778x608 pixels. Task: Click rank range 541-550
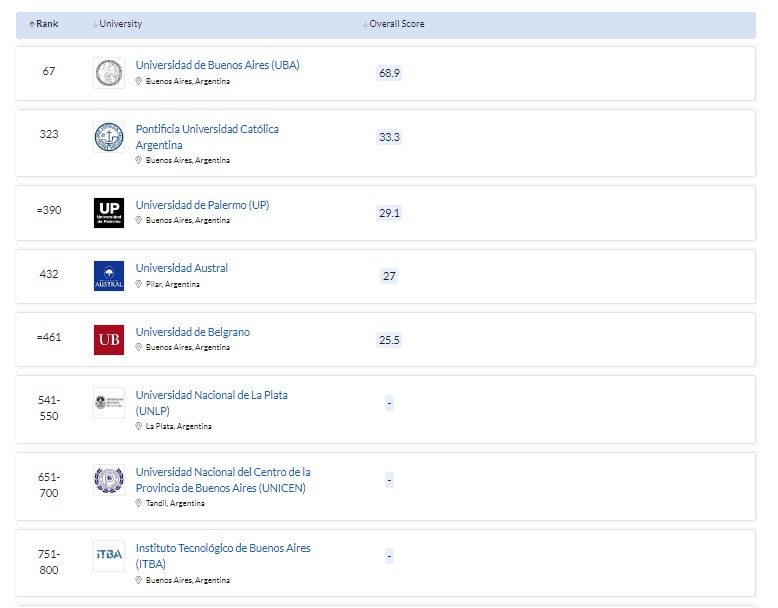tap(49, 408)
